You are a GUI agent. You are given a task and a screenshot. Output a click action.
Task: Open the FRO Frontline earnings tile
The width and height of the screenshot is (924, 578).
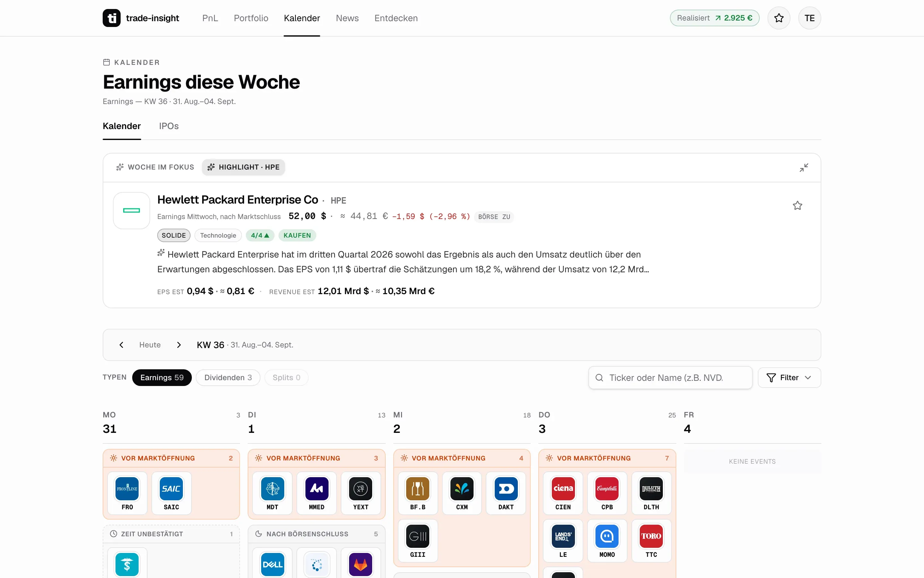click(127, 493)
